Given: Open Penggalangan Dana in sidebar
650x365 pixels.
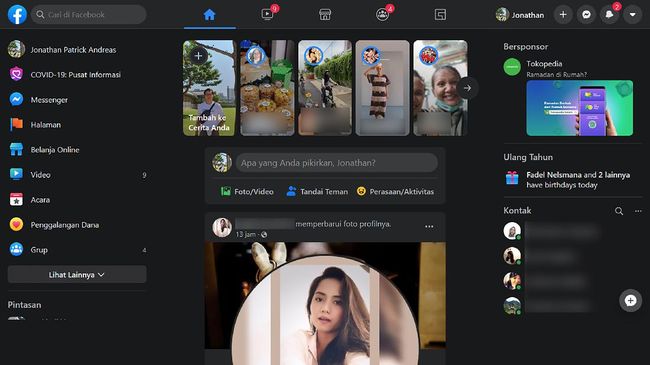Looking at the screenshot, I should (x=77, y=225).
